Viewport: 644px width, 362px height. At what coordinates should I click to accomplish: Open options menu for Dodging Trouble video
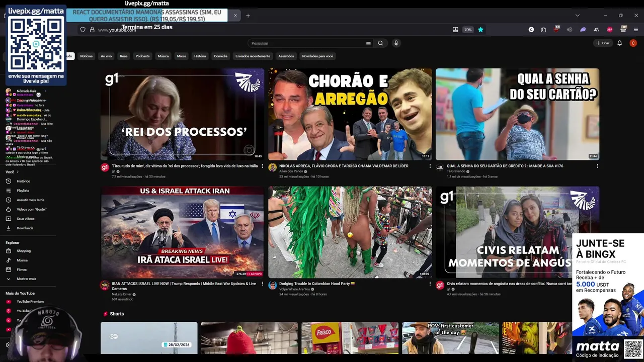(430, 284)
